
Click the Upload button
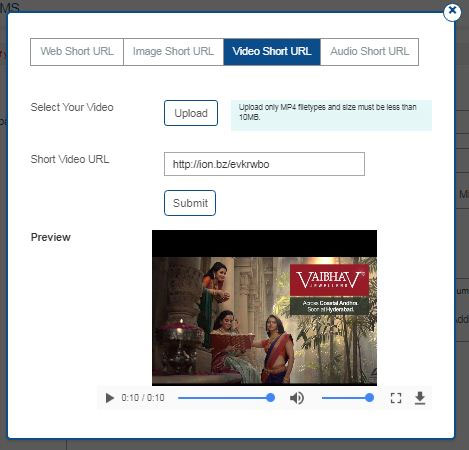tap(191, 113)
